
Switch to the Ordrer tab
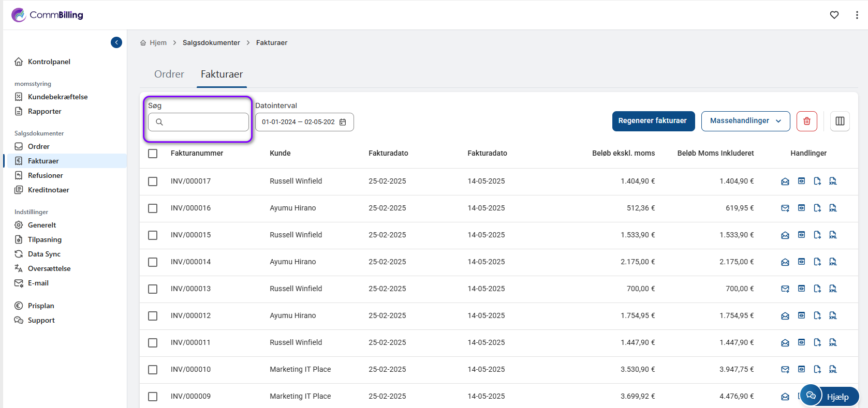(x=169, y=74)
